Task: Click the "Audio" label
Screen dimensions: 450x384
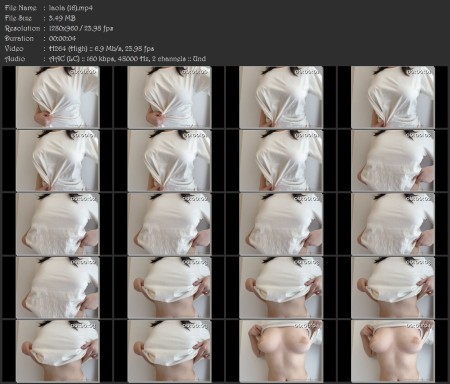Action: [x=15, y=59]
